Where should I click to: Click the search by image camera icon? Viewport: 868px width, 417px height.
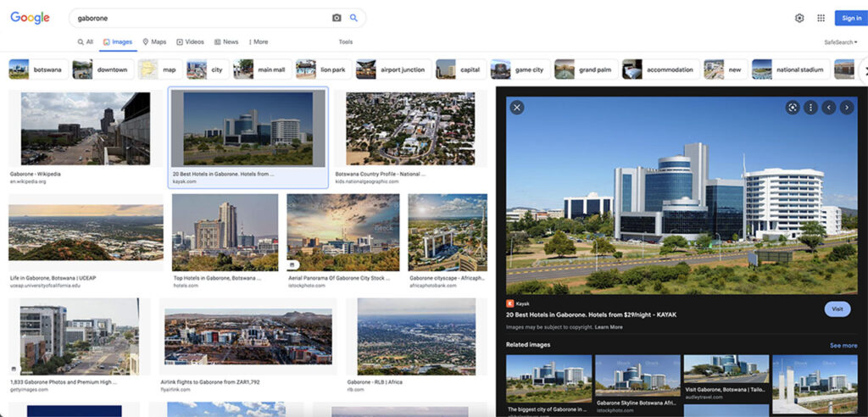tap(337, 19)
